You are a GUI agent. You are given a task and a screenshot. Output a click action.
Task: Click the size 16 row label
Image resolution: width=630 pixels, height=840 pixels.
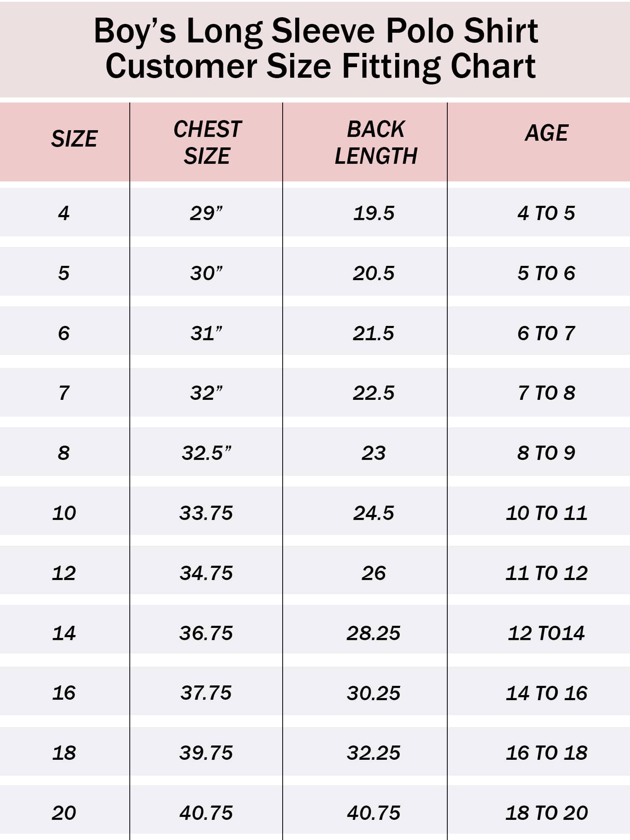64,693
